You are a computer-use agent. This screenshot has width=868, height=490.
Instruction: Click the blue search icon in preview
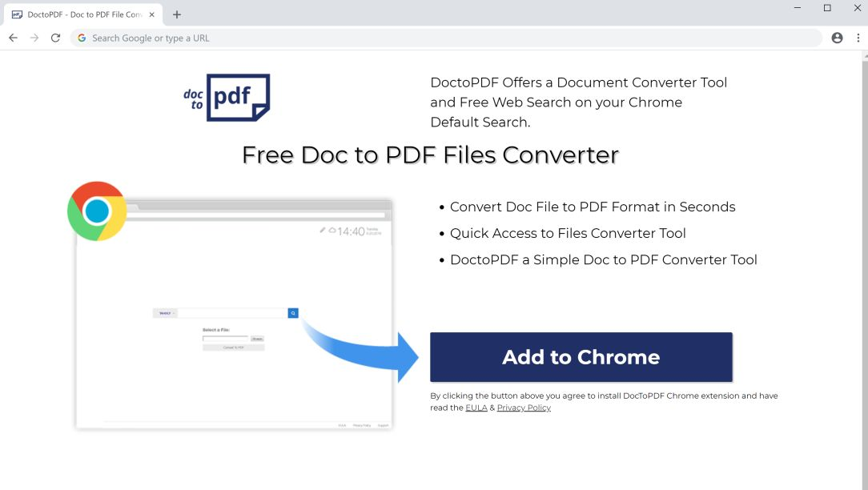[293, 313]
